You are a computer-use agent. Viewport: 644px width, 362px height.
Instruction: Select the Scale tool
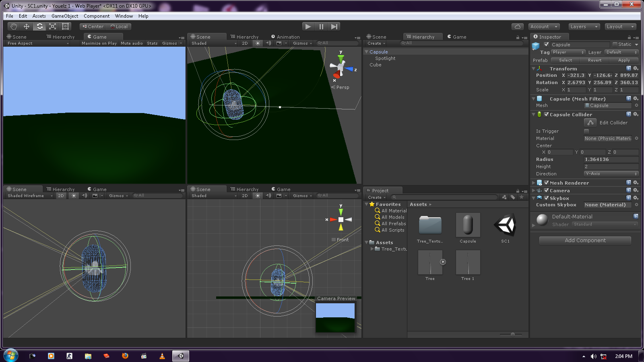[x=52, y=27]
